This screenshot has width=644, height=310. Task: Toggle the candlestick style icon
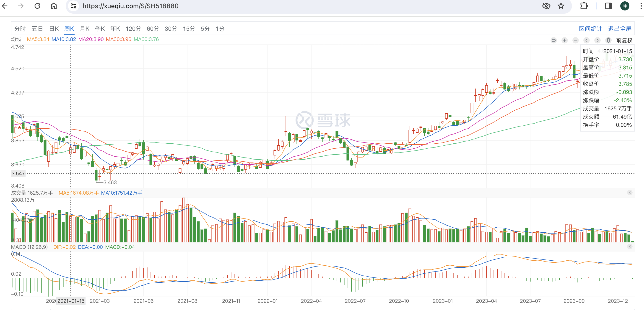click(608, 40)
